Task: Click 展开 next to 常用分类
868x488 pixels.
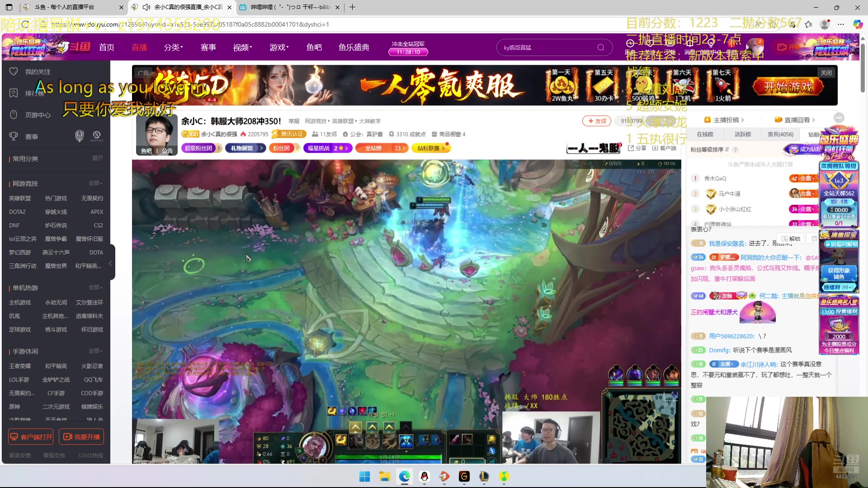Action: click(x=98, y=158)
